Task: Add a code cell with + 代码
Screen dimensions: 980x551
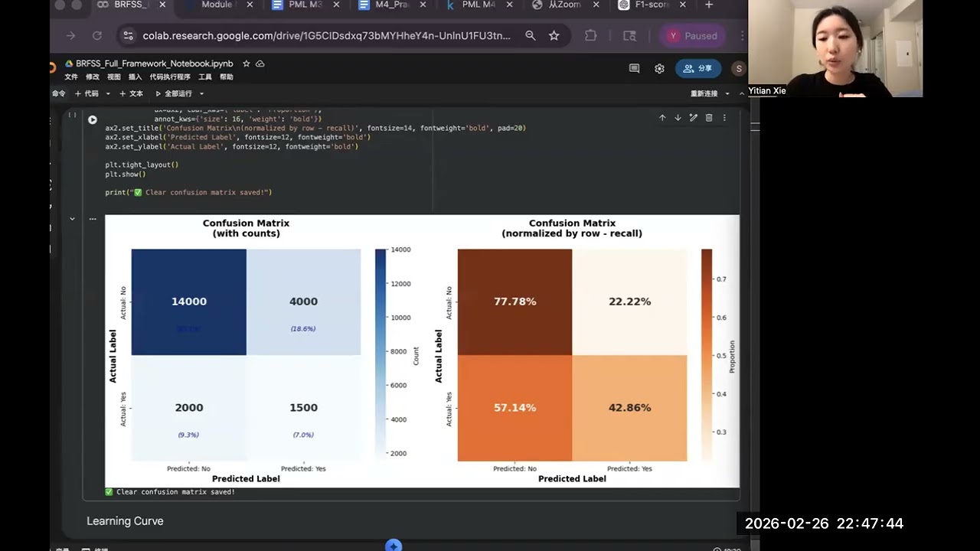Action: 87,93
